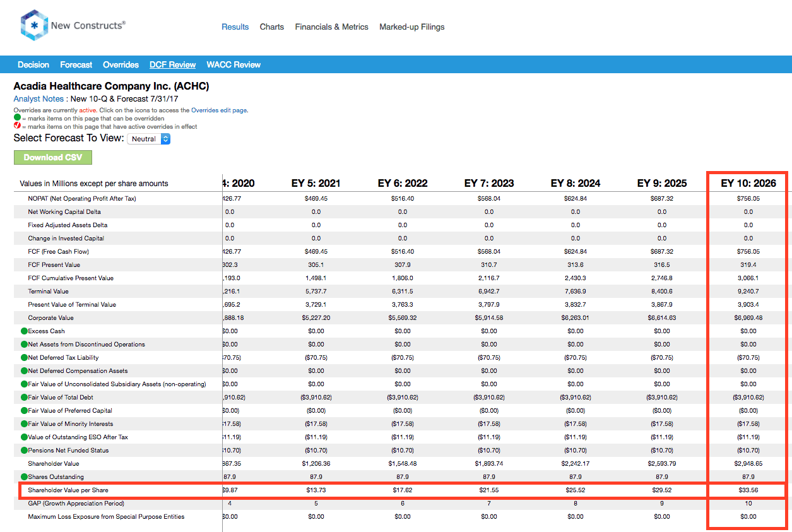Screen dimensions: 792x532
Task: Click Present Value of Terminal Value 3,867.9
Action: [662, 305]
